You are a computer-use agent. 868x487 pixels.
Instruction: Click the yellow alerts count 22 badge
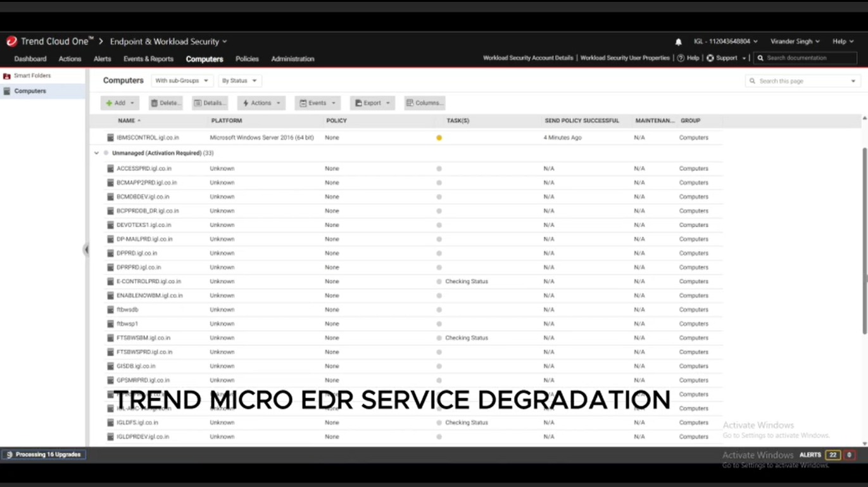pyautogui.click(x=833, y=455)
